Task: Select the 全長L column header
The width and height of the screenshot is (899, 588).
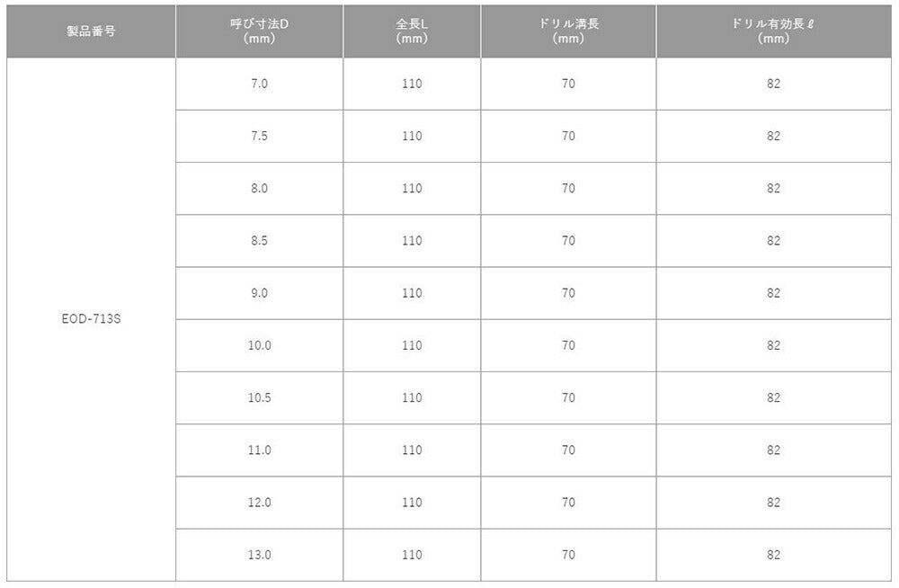Action: (412, 31)
